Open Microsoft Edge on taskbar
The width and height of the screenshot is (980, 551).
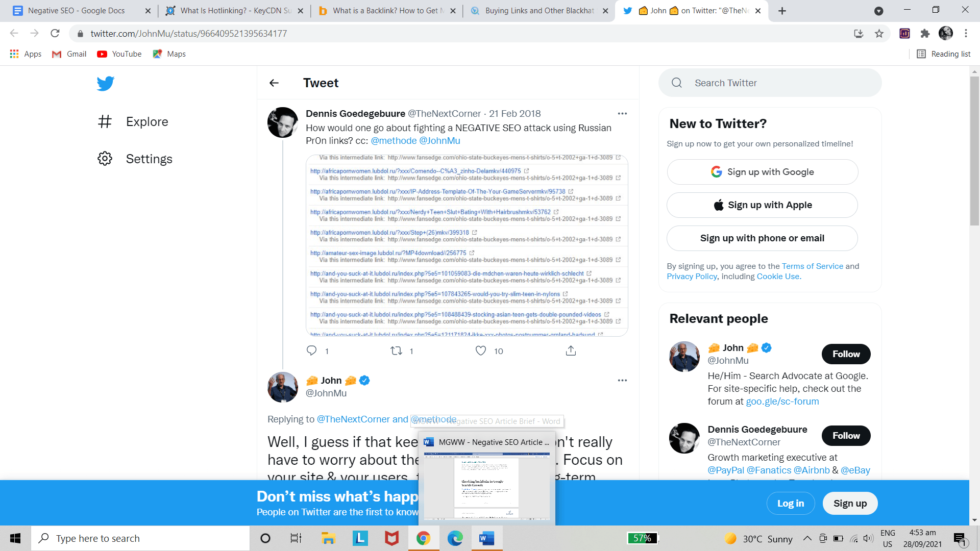click(455, 538)
